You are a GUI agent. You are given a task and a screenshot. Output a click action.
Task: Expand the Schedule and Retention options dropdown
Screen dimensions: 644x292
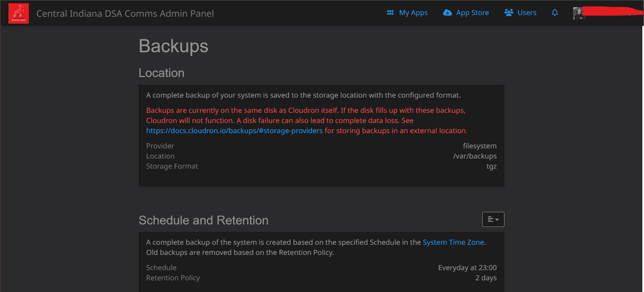[x=493, y=219]
